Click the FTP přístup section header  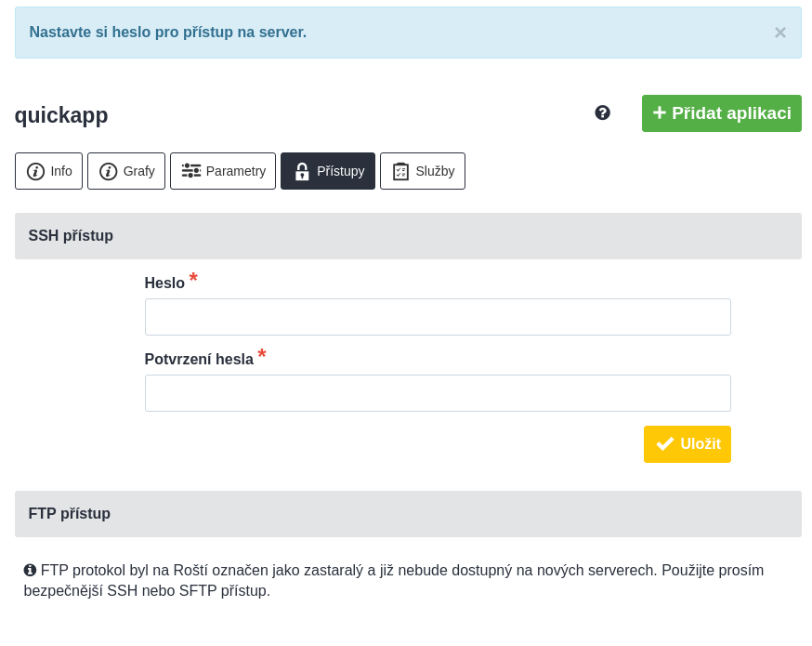click(408, 514)
